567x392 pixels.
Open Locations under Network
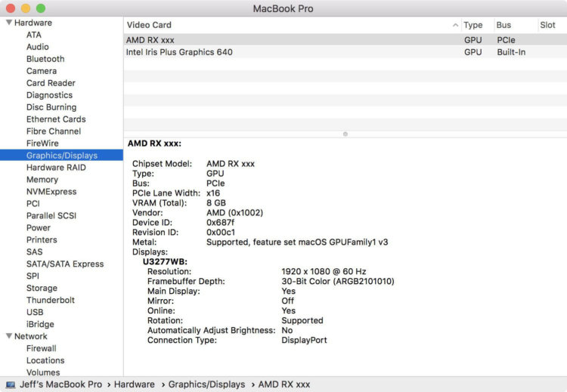[x=45, y=360]
